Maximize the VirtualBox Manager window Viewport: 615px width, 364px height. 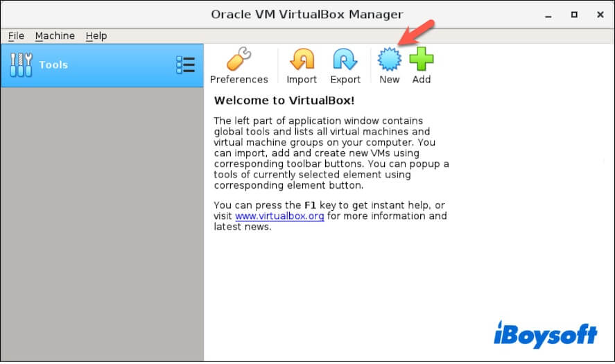point(574,15)
